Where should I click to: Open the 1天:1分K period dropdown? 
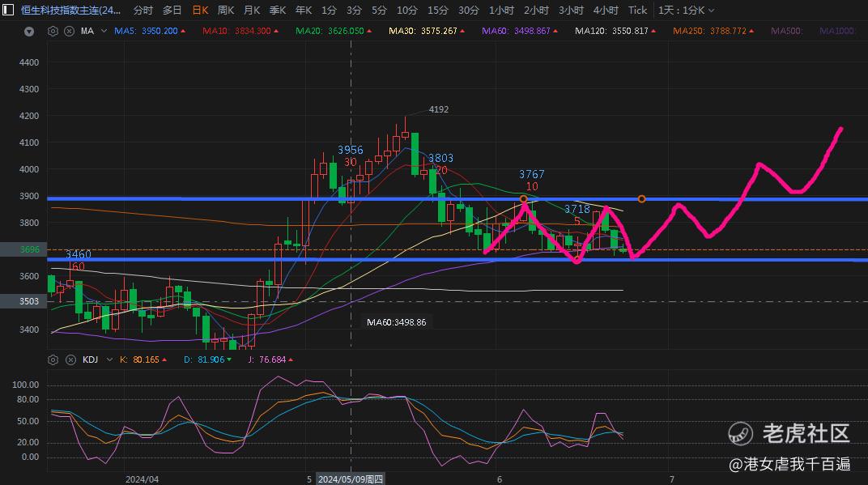tap(686, 11)
